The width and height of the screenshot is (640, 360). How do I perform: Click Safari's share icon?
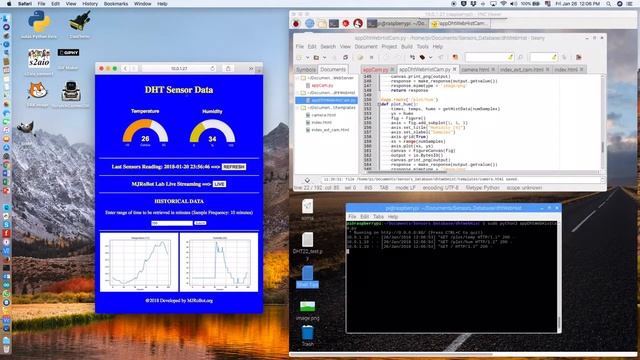[x=229, y=69]
